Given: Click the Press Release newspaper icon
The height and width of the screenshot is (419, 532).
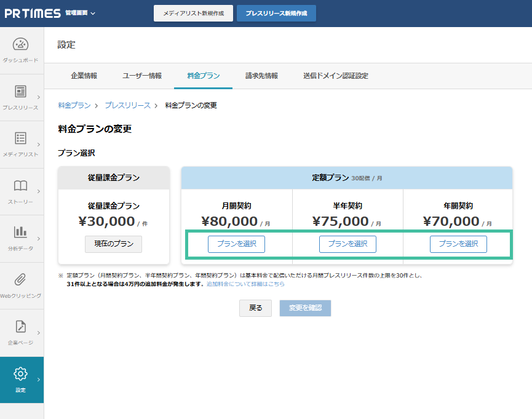Looking at the screenshot, I should (20, 92).
